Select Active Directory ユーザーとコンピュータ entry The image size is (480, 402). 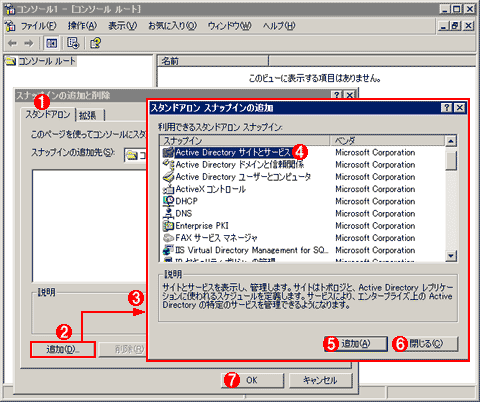[x=243, y=177]
